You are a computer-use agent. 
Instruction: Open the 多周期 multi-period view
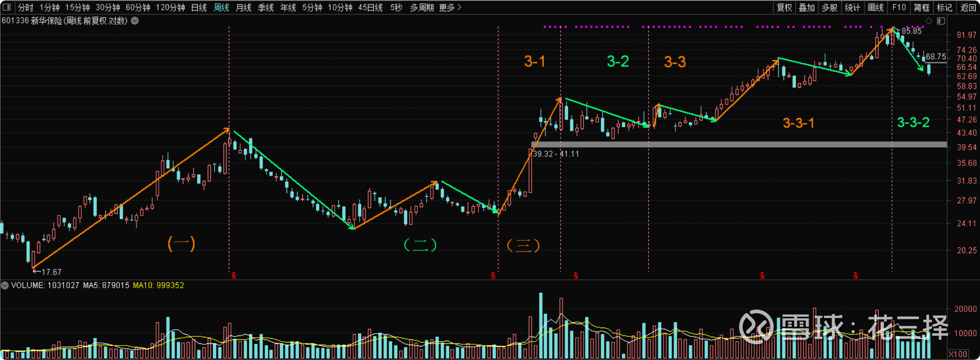pyautogui.click(x=422, y=7)
